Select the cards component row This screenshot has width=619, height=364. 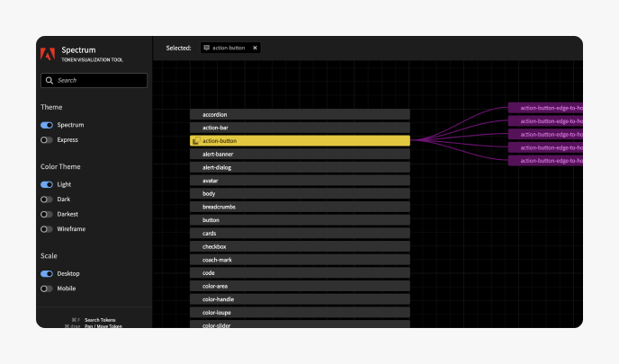(x=300, y=234)
